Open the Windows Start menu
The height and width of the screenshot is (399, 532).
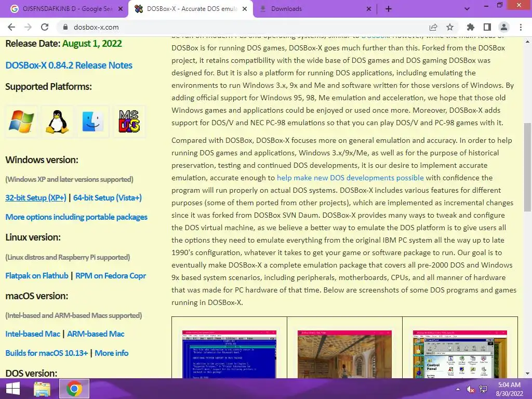(x=13, y=389)
